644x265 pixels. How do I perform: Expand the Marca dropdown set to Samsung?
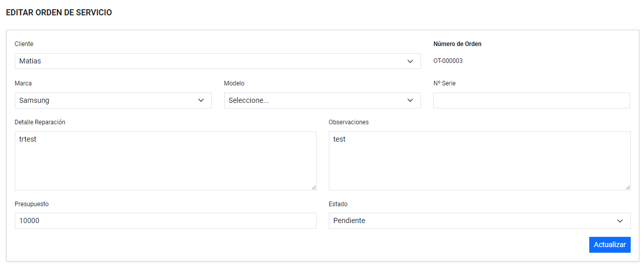click(x=113, y=101)
